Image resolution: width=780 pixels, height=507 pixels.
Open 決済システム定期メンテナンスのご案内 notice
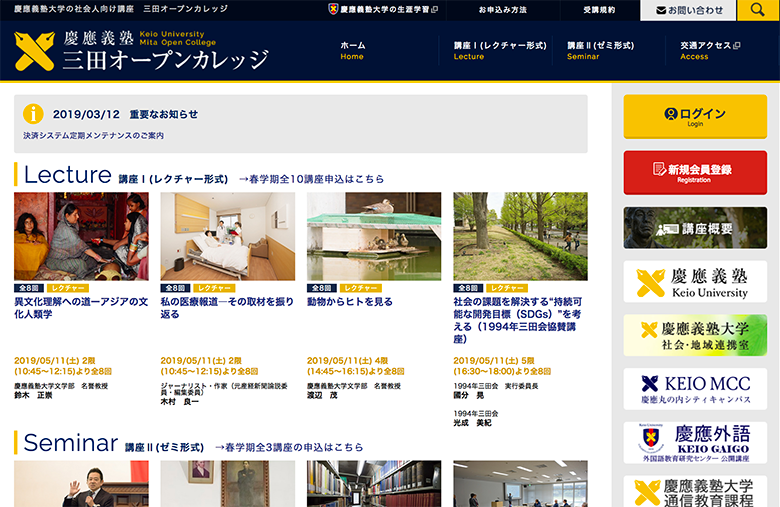click(94, 135)
